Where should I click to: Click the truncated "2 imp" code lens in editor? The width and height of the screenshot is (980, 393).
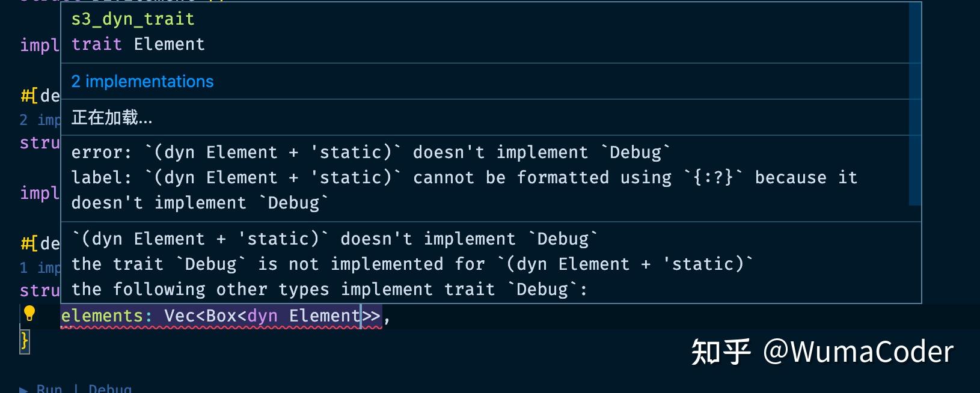tap(40, 120)
